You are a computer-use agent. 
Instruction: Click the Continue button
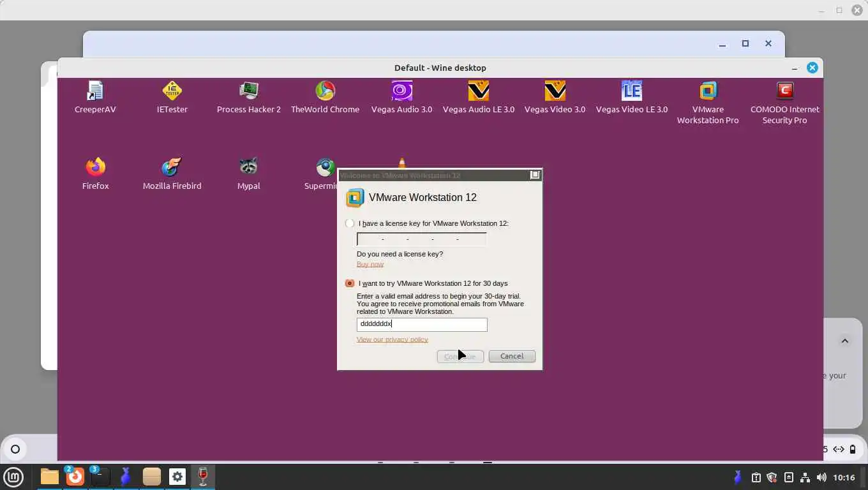460,356
